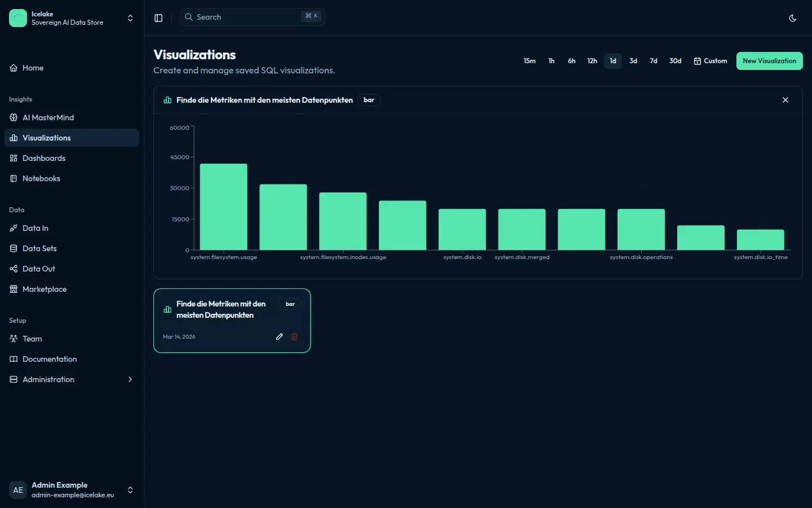This screenshot has width=812, height=508.
Task: Click the AI MasterMind brain icon
Action: point(14,117)
